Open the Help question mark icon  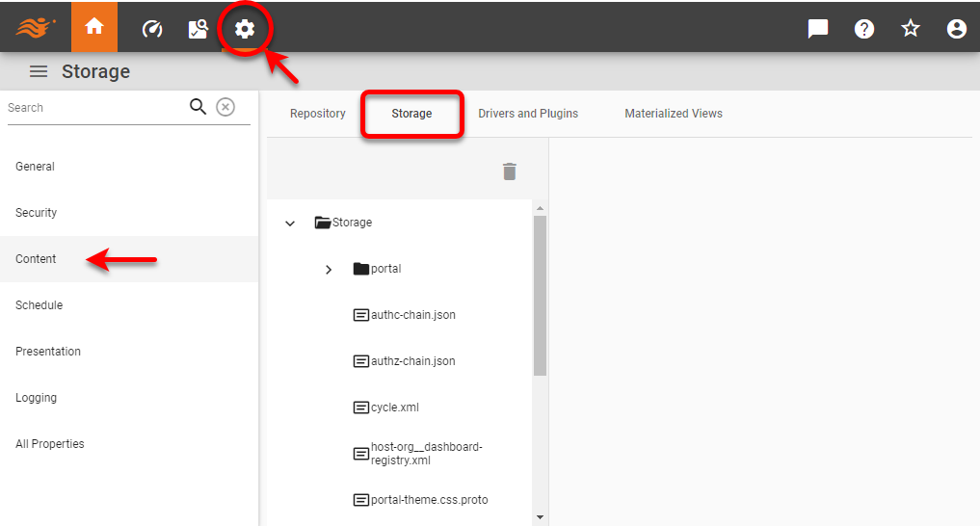pyautogui.click(x=864, y=29)
